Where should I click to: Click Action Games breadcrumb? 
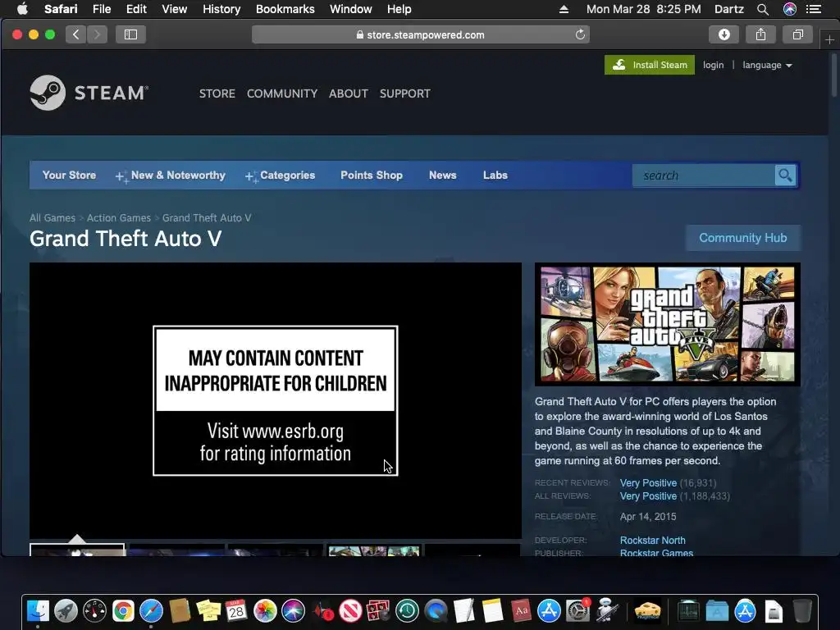(x=118, y=218)
